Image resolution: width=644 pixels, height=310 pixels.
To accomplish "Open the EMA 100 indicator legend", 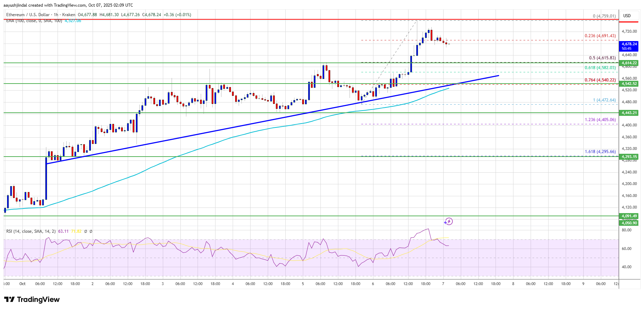I will tap(34, 21).
